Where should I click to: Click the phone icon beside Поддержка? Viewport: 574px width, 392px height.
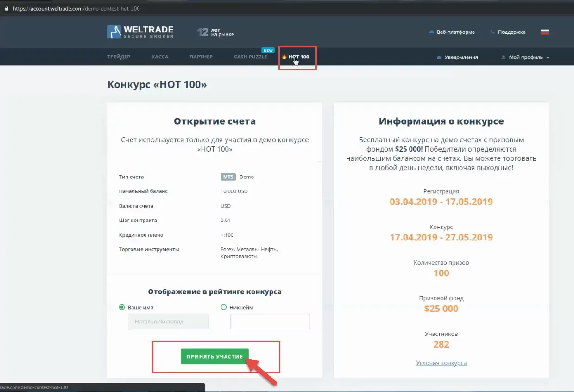pyautogui.click(x=492, y=32)
